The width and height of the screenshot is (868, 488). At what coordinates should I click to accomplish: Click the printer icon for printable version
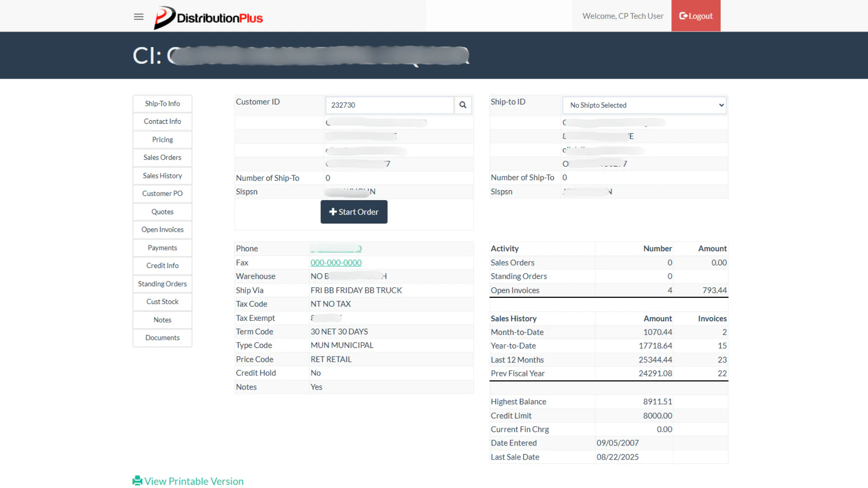pos(137,481)
